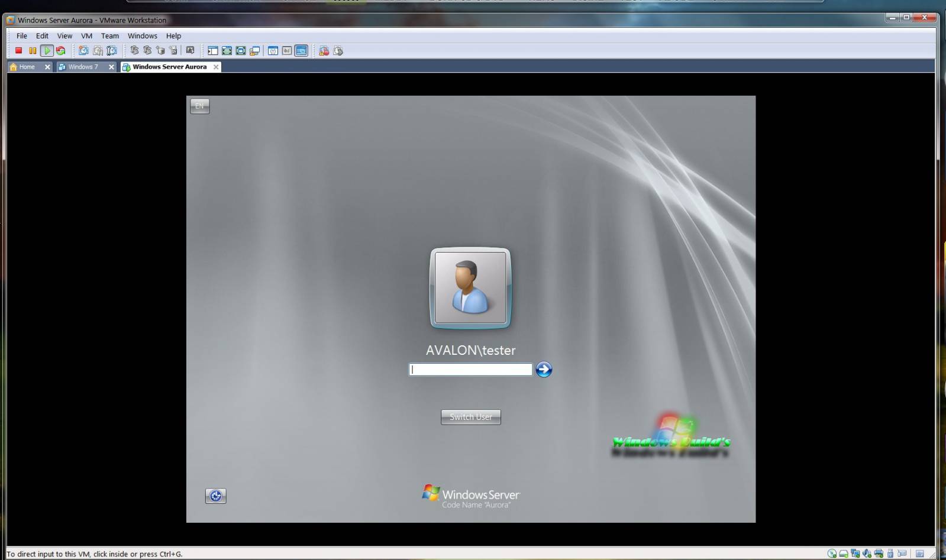Click the Switch User button
The width and height of the screenshot is (946, 560).
[471, 417]
